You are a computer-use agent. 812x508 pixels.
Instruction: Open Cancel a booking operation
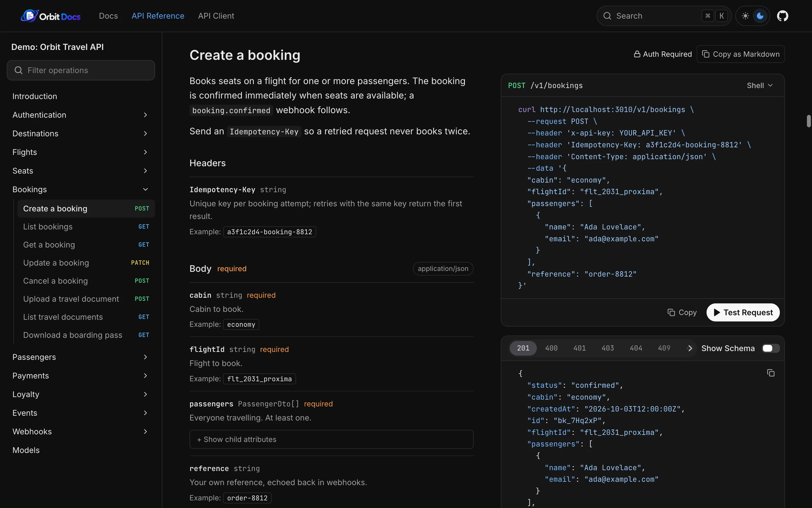tap(86, 281)
